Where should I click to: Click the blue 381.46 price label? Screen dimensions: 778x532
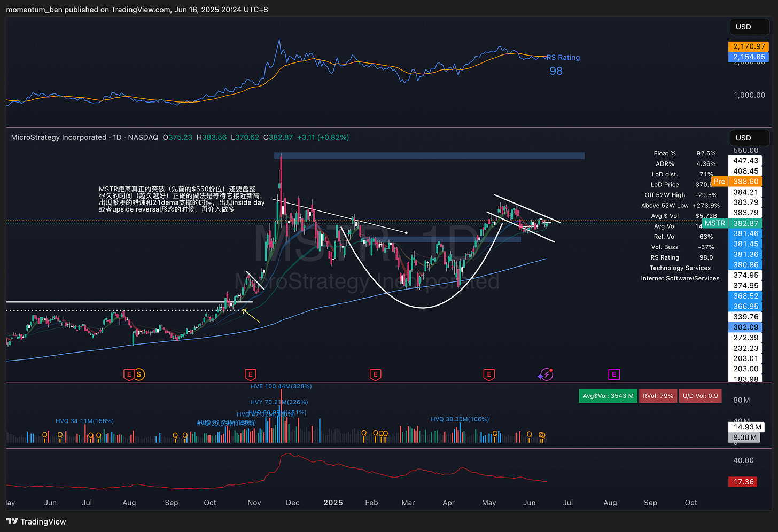tap(745, 233)
